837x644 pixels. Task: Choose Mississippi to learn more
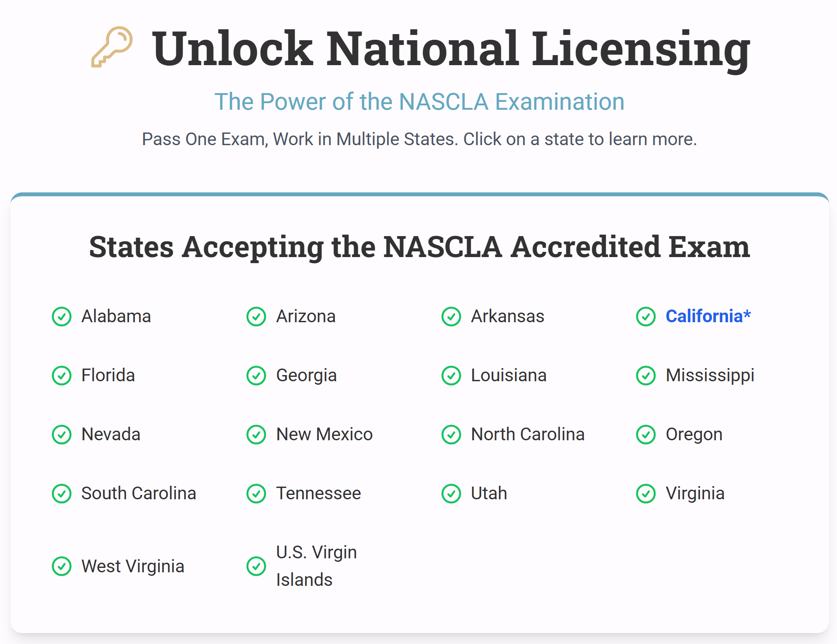[710, 375]
